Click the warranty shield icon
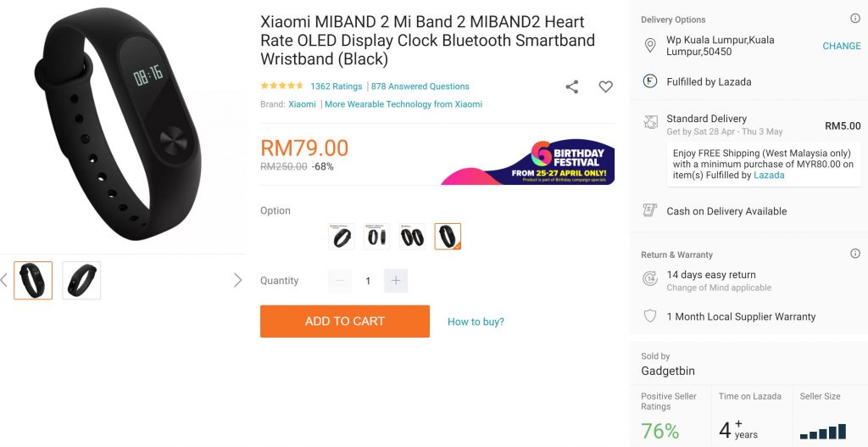The width and height of the screenshot is (868, 447). pyautogui.click(x=650, y=316)
